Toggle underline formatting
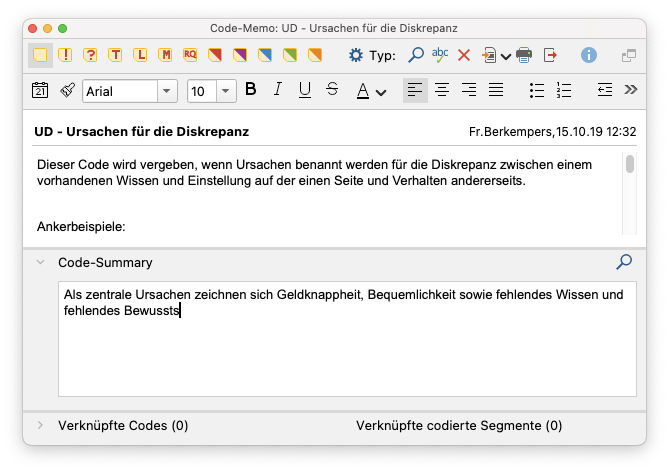 pos(305,90)
